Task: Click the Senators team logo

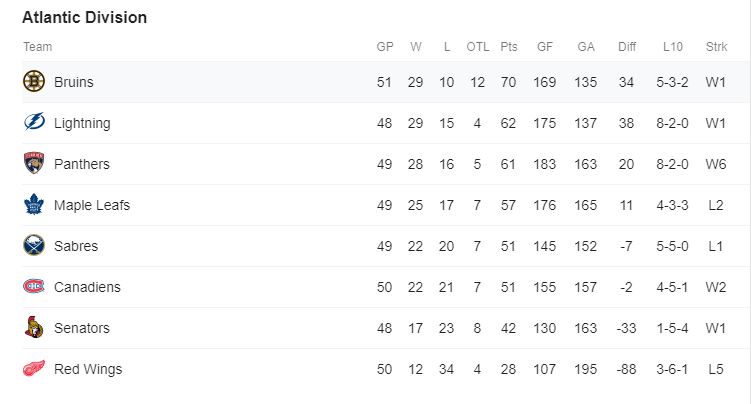Action: click(34, 327)
